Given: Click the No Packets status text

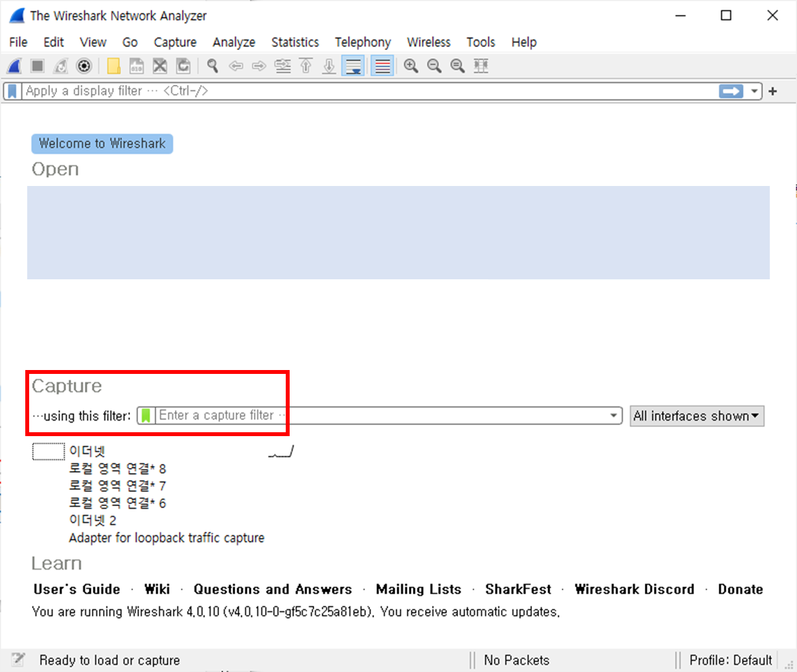Looking at the screenshot, I should point(516,660).
